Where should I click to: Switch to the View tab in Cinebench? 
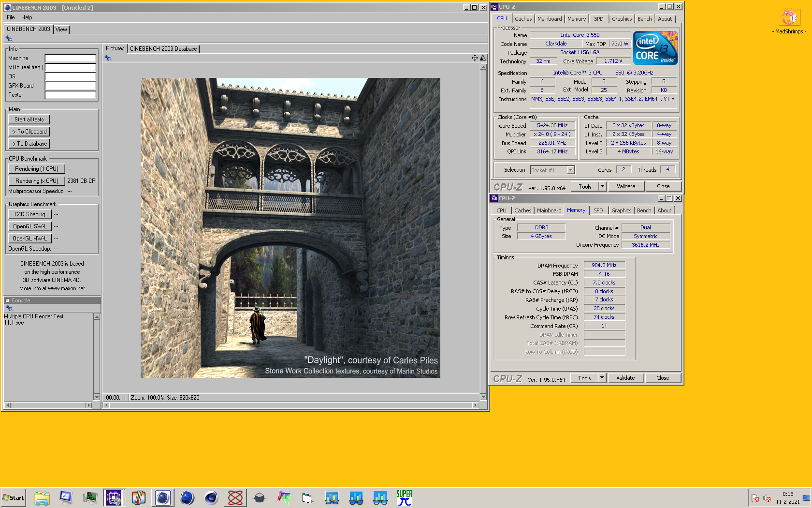(61, 30)
